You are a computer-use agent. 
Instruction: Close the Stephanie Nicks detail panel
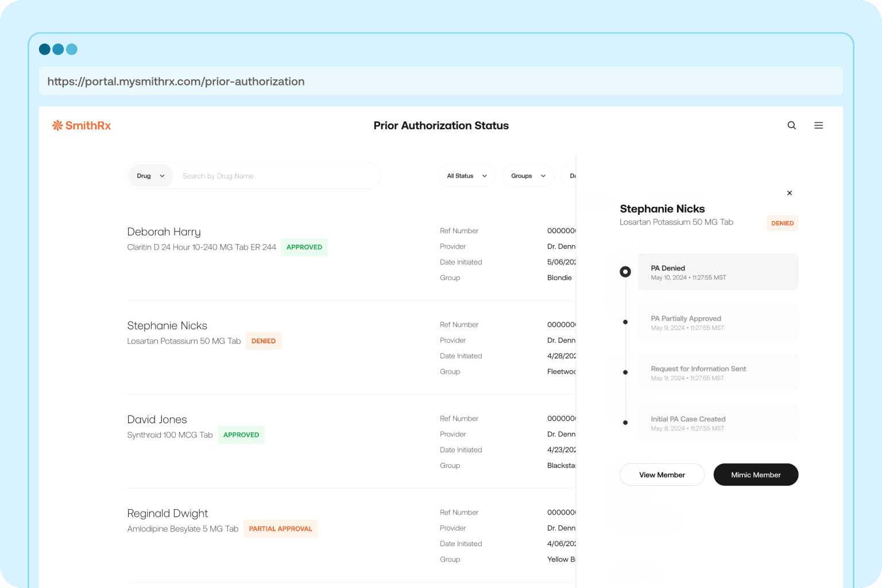point(790,193)
